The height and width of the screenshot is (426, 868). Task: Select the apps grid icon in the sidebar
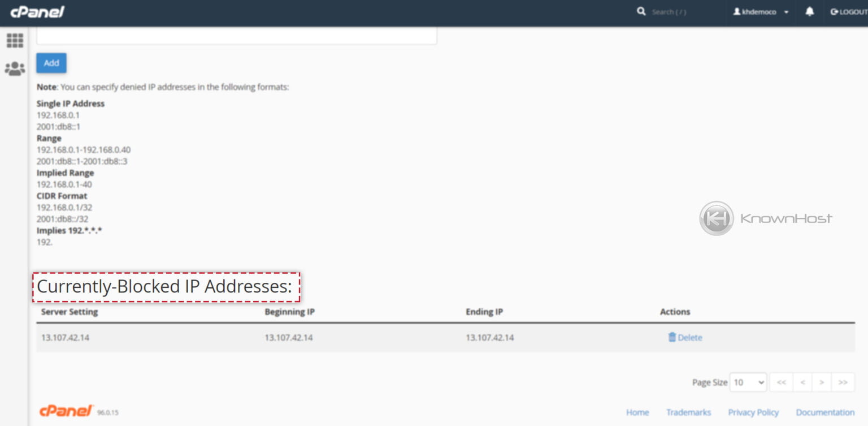pos(14,40)
